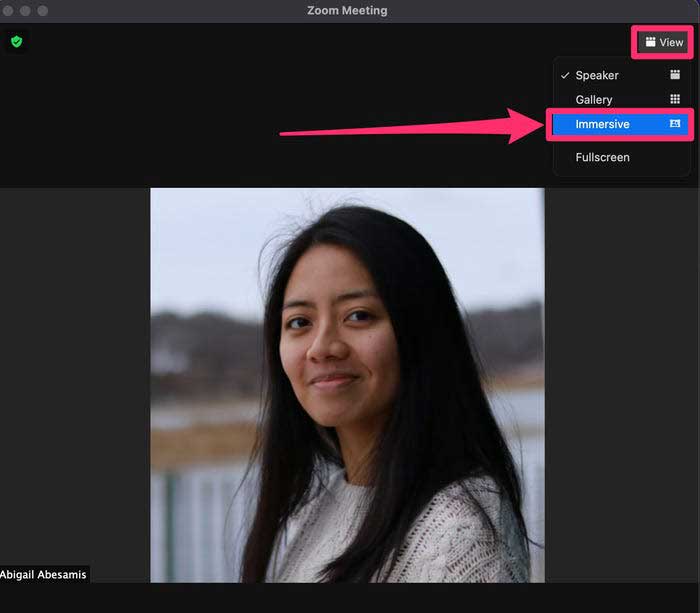Click the checkmark beside Speaker
The height and width of the screenshot is (613, 700).
click(565, 76)
